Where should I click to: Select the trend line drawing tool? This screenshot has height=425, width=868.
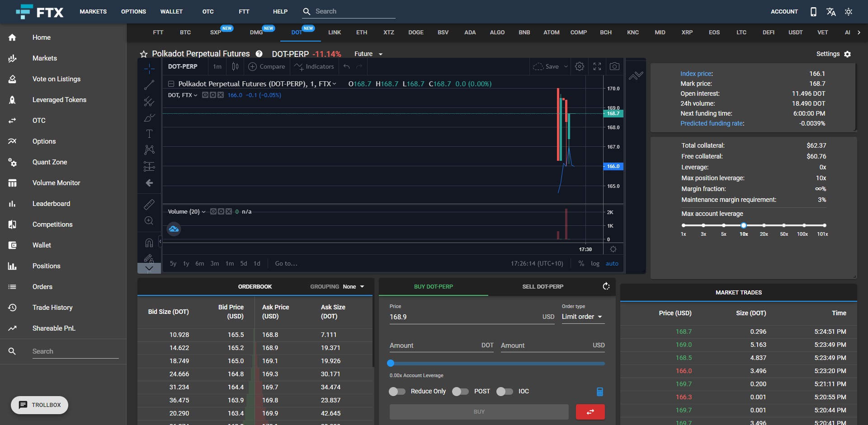coord(149,85)
